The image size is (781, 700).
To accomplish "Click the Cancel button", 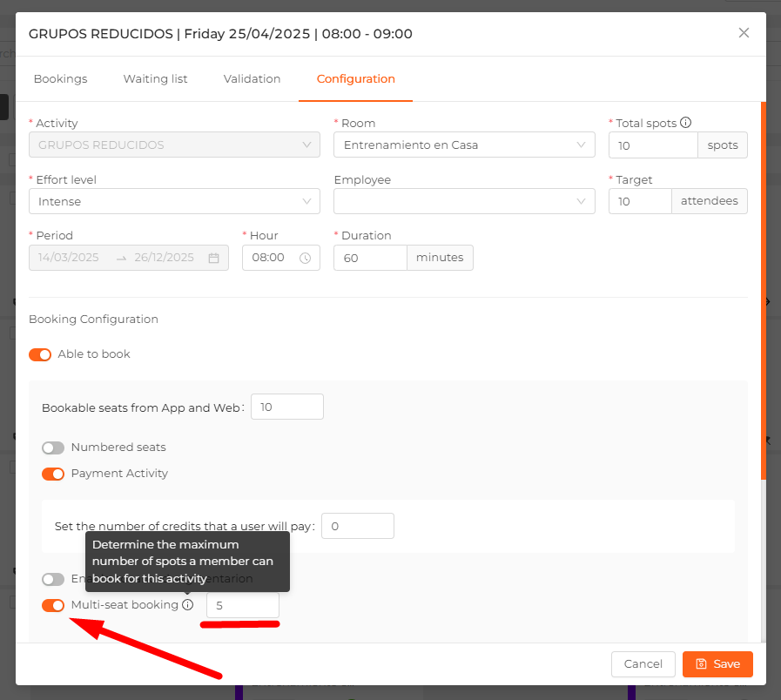I will 643,664.
